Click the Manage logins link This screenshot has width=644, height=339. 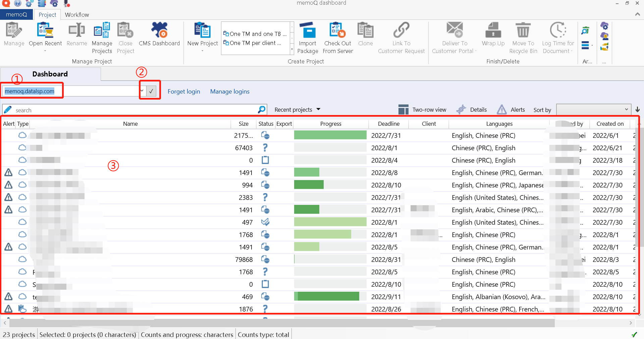click(x=230, y=92)
